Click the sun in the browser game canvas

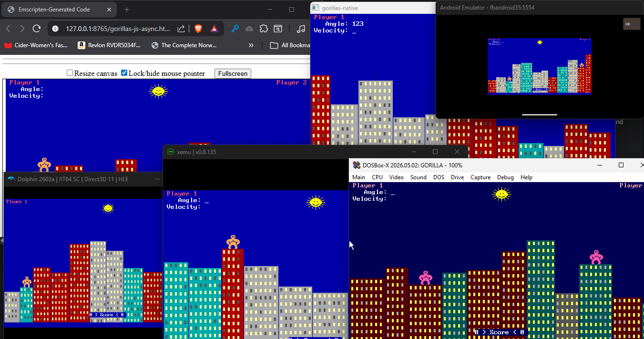(x=158, y=91)
